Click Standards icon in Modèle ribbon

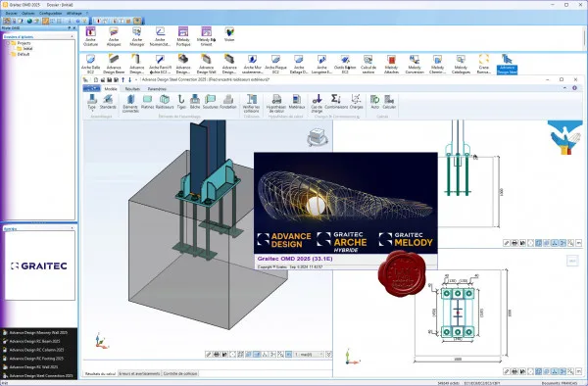108,102
